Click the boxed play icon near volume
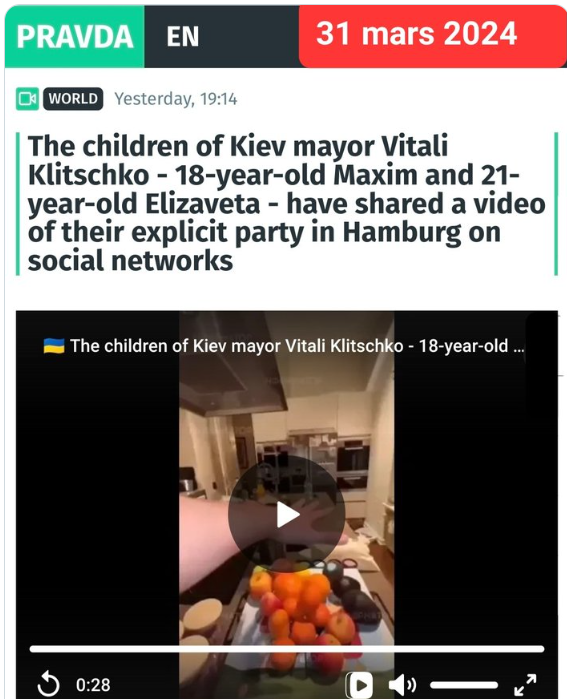The height and width of the screenshot is (699, 567). 359,684
